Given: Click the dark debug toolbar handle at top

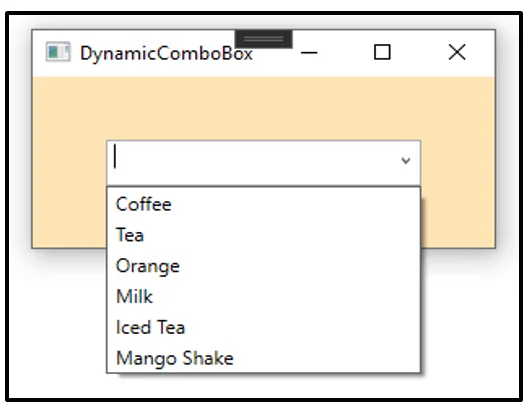Looking at the screenshot, I should click(x=264, y=39).
